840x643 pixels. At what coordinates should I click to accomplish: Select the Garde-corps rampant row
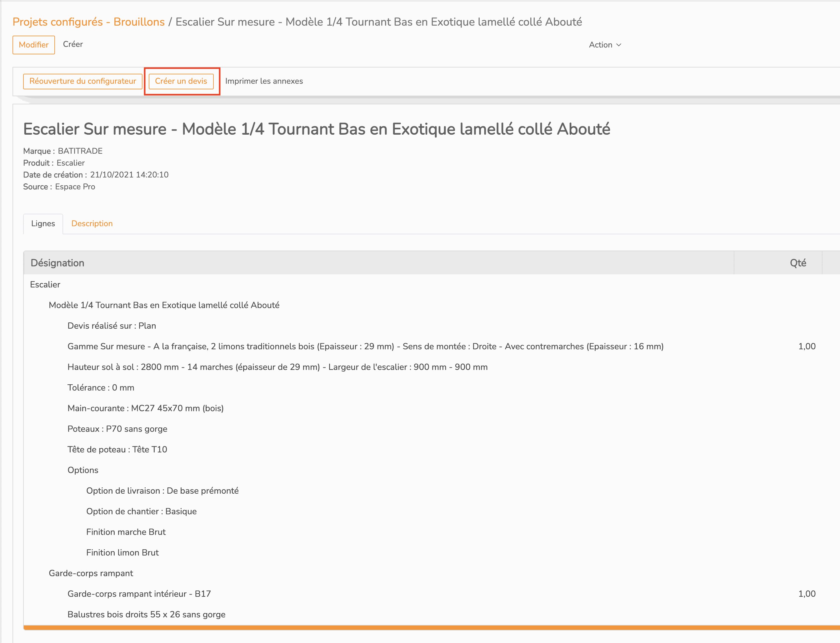point(432,573)
